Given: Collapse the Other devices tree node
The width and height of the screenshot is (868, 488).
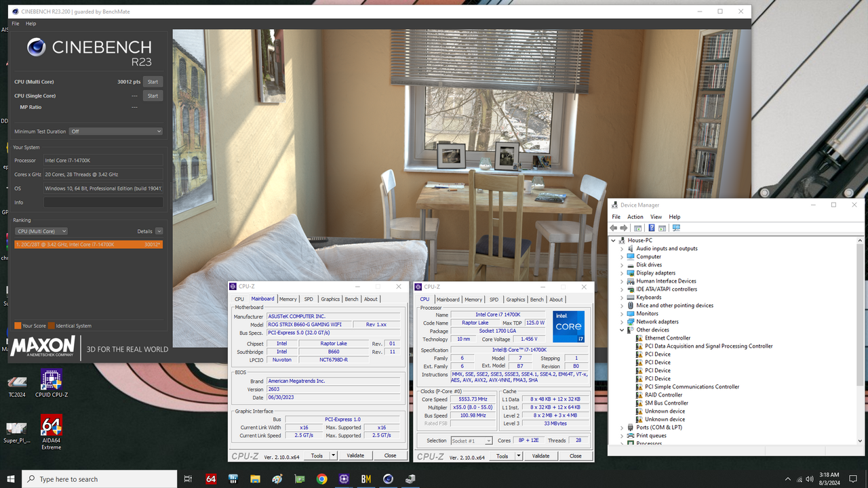Looking at the screenshot, I should [621, 329].
